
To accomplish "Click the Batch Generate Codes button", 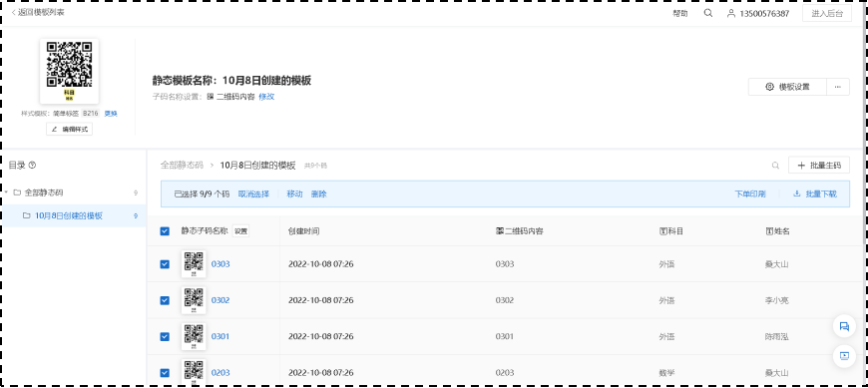I will tap(819, 165).
